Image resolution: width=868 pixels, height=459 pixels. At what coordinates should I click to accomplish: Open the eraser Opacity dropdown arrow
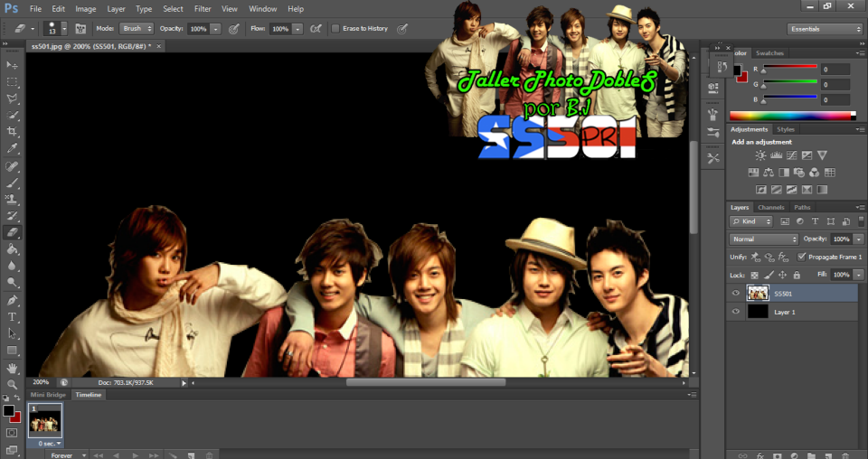coord(215,29)
